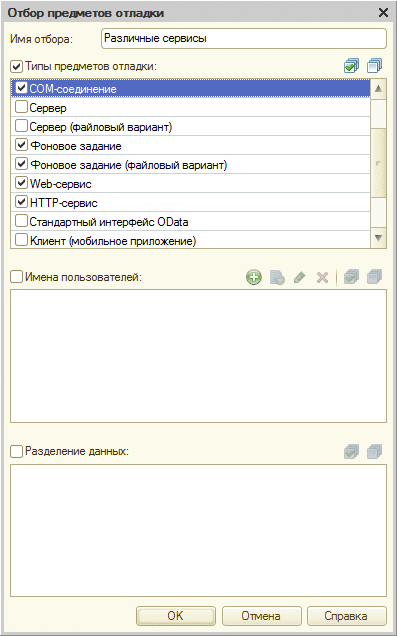
Task: Uncheck the Web-сервис item
Action: point(21,183)
